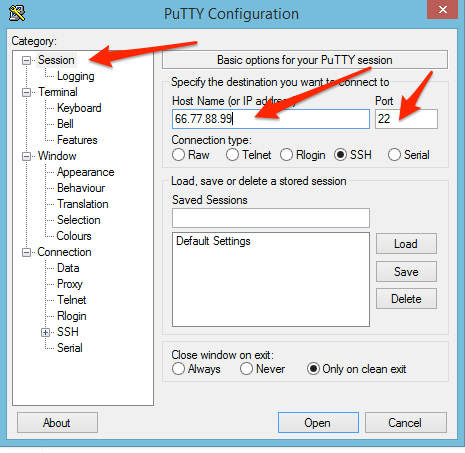465x453 pixels.
Task: Open the Behaviour settings category
Action: pyautogui.click(x=81, y=188)
